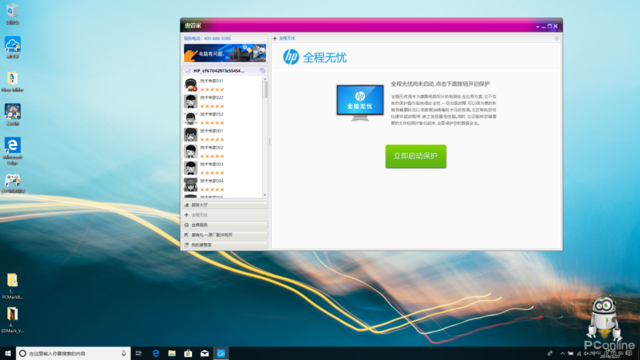Click the taskbar search input box
This screenshot has width=640, height=360.
73,353
